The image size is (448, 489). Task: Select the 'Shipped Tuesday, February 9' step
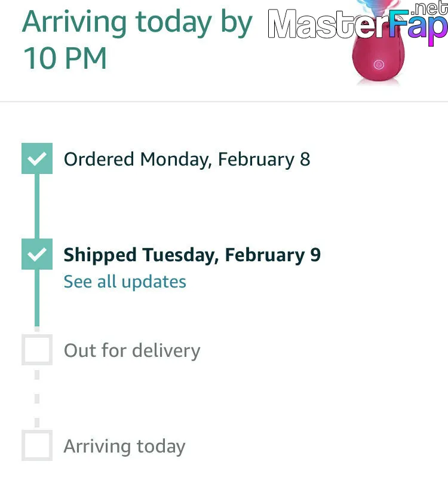coord(192,255)
